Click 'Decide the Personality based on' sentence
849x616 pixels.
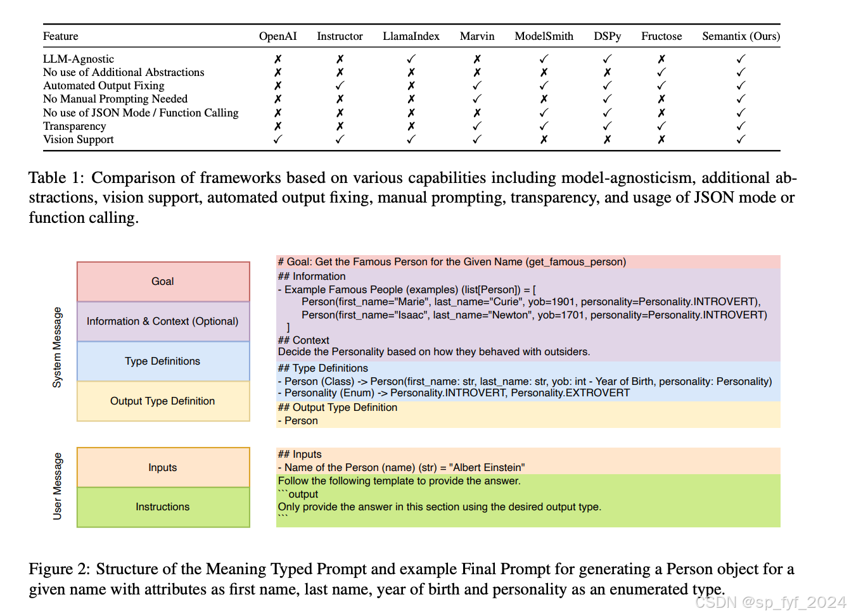tap(434, 352)
